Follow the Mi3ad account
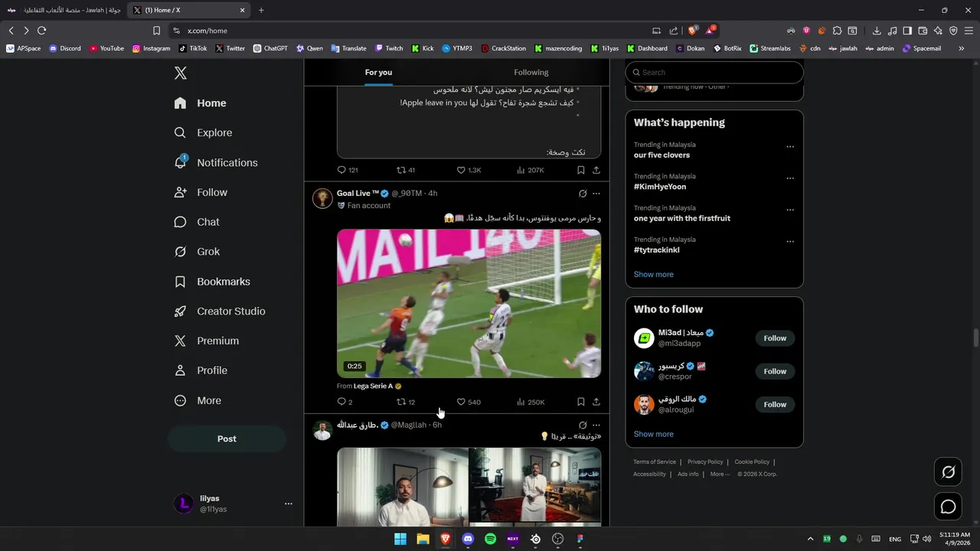 tap(775, 338)
